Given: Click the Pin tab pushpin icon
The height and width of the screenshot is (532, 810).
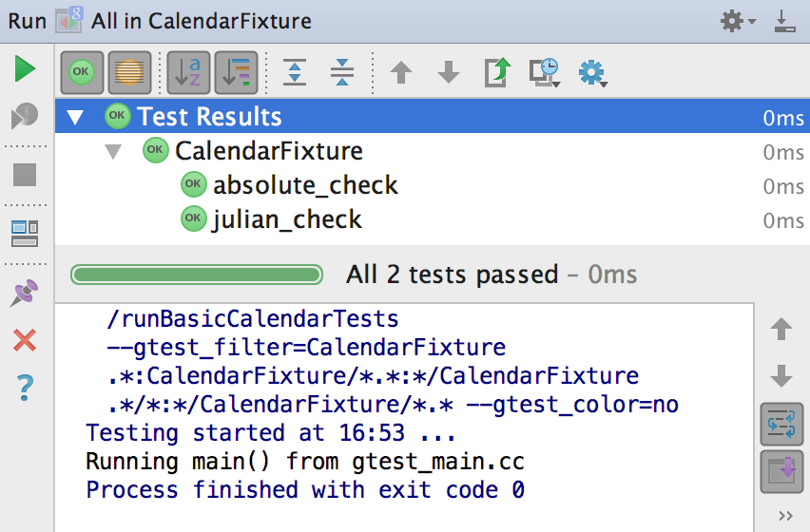Looking at the screenshot, I should pos(25,293).
